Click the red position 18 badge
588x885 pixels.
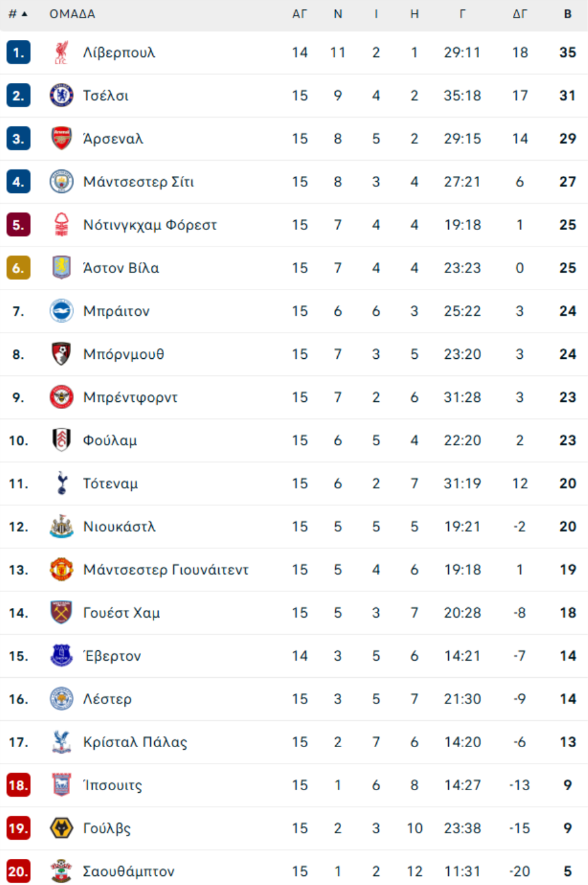click(x=18, y=786)
